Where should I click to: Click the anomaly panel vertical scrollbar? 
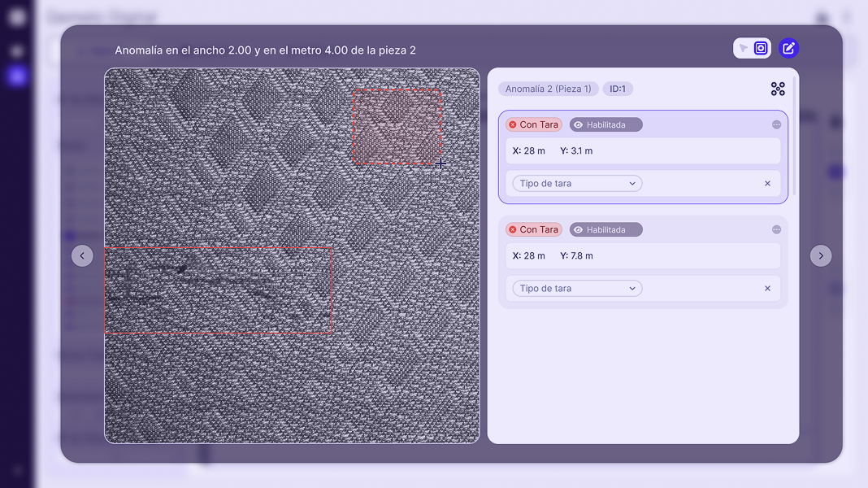click(x=794, y=134)
